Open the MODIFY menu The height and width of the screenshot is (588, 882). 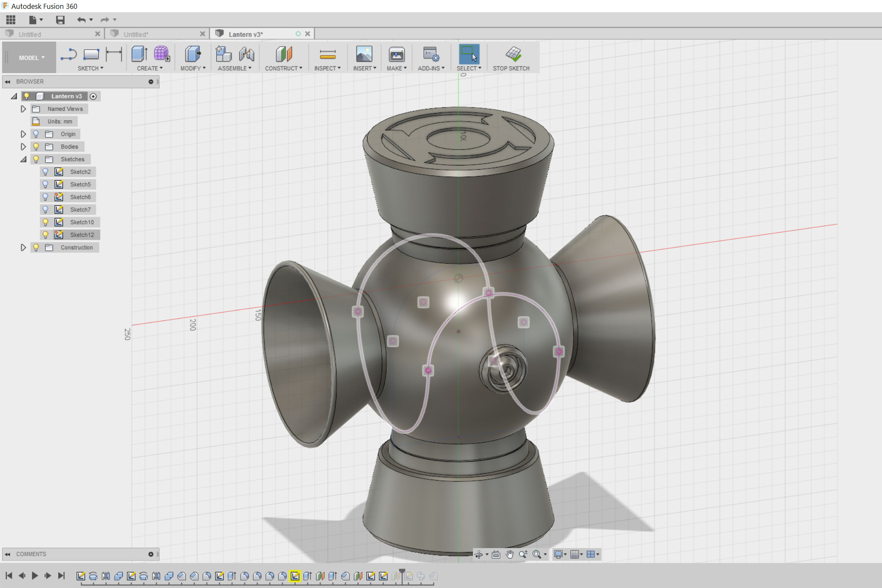tap(193, 68)
